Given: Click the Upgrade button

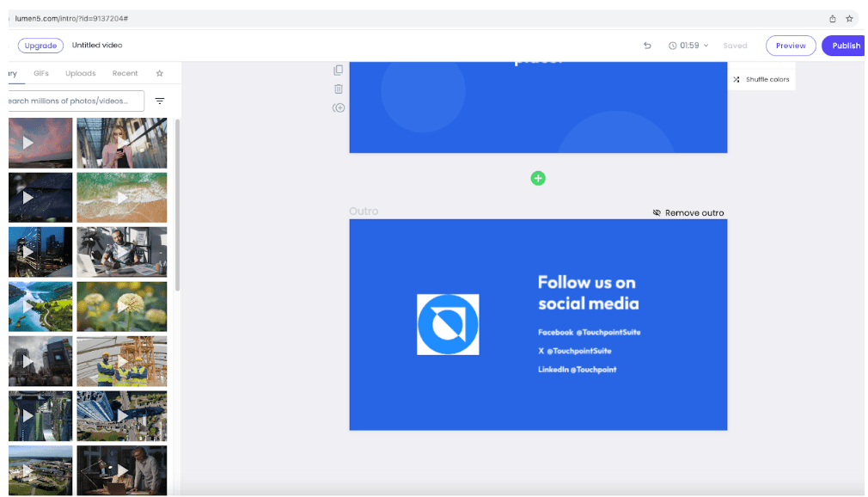Looking at the screenshot, I should coord(40,45).
